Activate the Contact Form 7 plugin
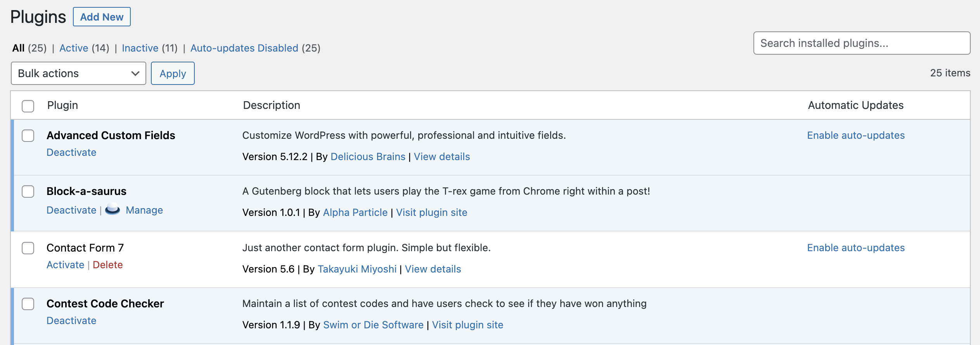Viewport: 980px width, 345px height. [x=65, y=265]
